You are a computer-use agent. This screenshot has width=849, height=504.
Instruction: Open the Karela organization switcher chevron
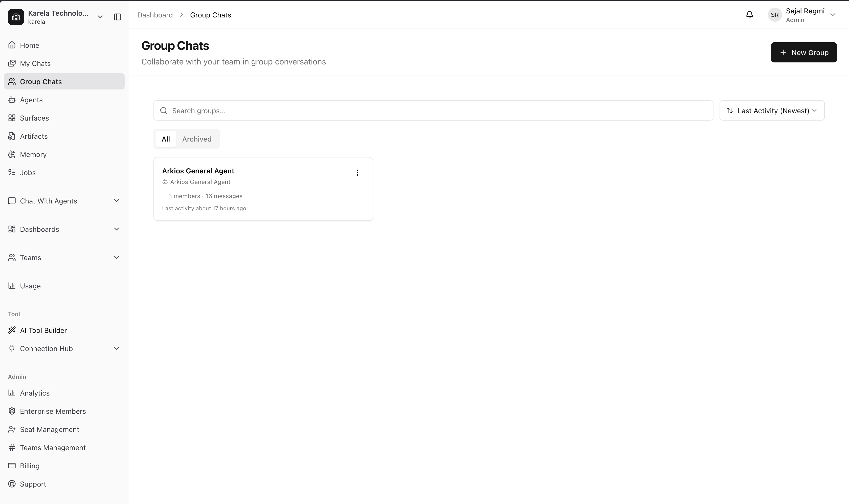pyautogui.click(x=100, y=17)
